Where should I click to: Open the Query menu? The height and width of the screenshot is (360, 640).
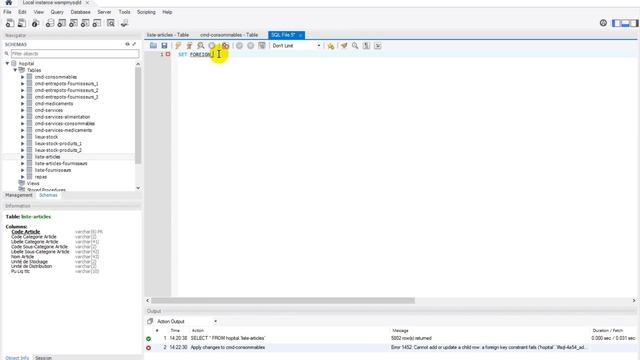57,12
